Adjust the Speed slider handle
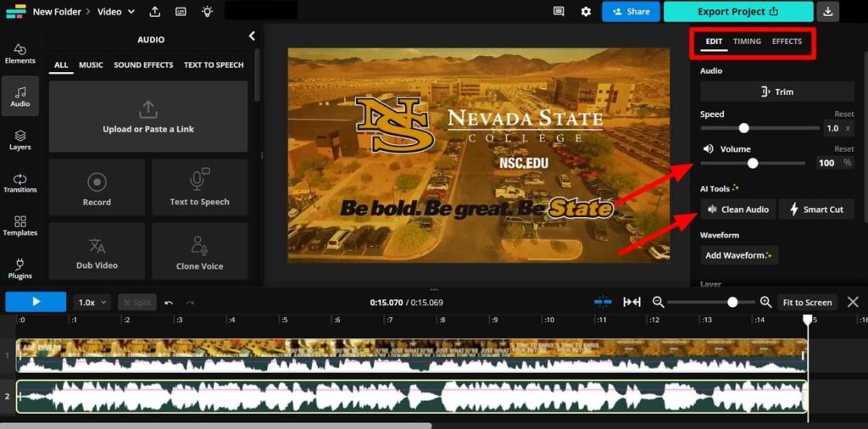Screen dimensions: 868x429 click(x=744, y=128)
